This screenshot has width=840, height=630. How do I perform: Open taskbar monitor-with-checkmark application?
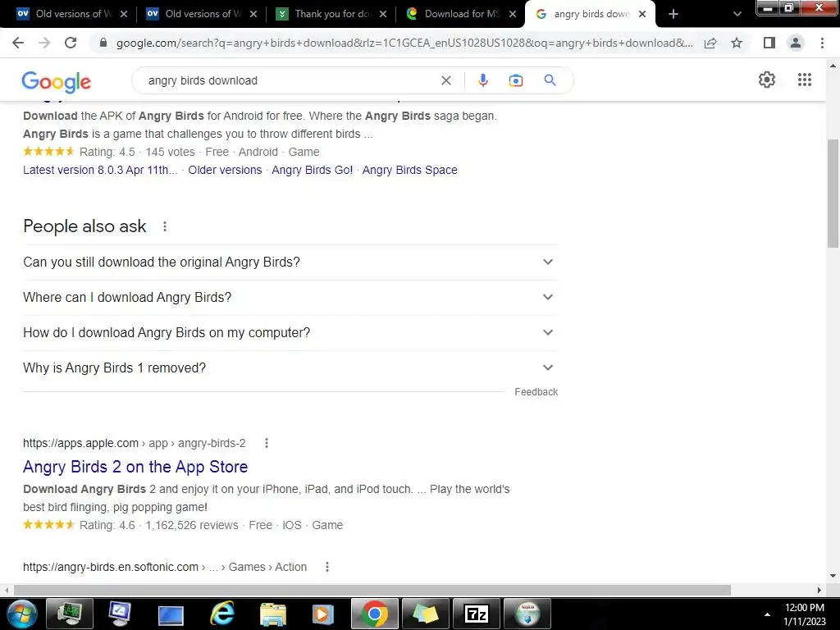point(120,614)
